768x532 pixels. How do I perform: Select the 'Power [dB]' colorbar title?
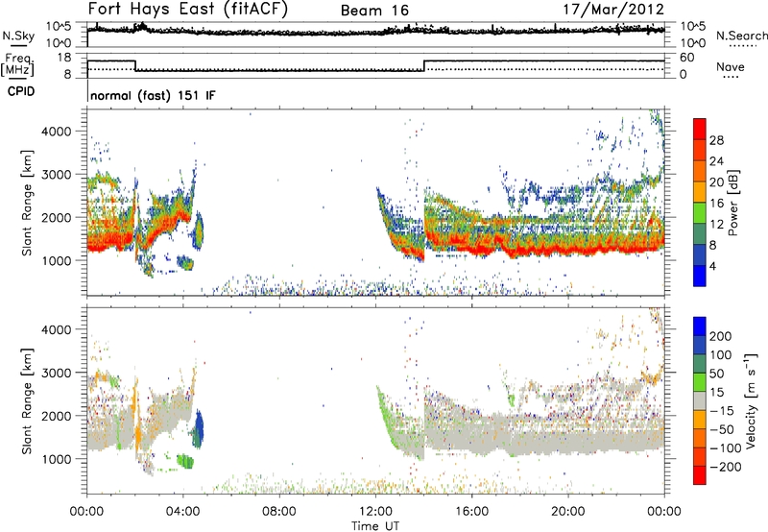(733, 203)
